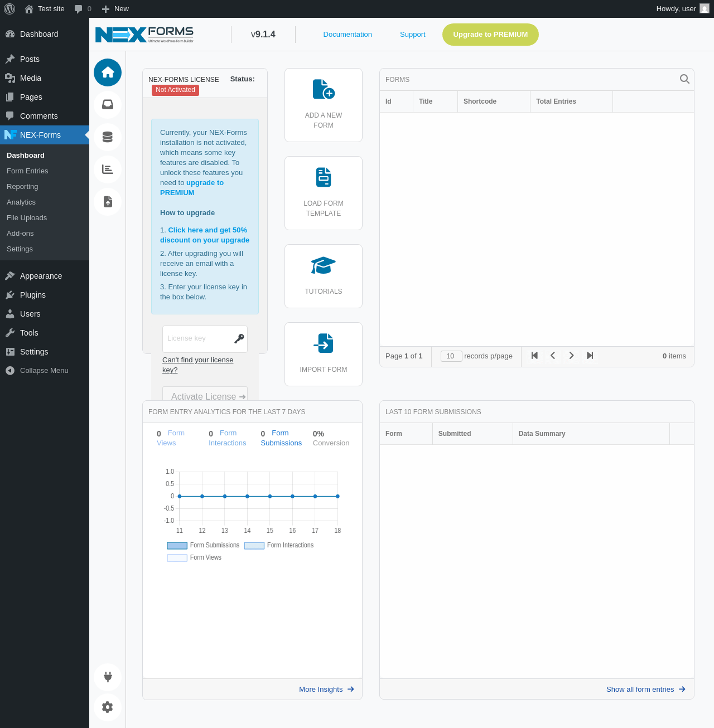Image resolution: width=714 pixels, height=728 pixels.
Task: Visit Test site from admin bar
Action: [45, 9]
